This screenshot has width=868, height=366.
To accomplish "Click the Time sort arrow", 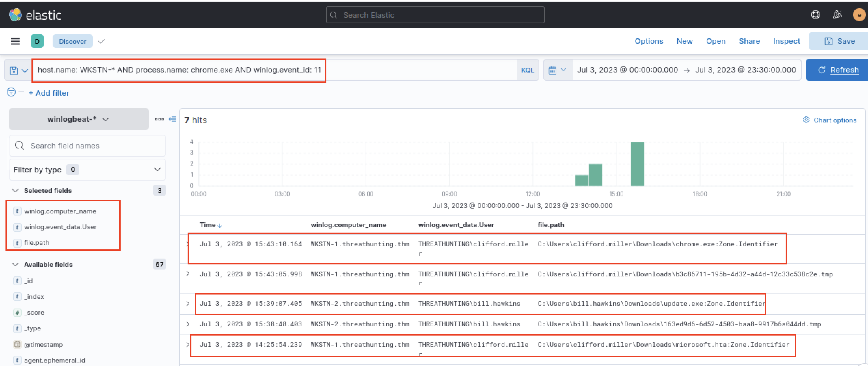I will tap(220, 225).
